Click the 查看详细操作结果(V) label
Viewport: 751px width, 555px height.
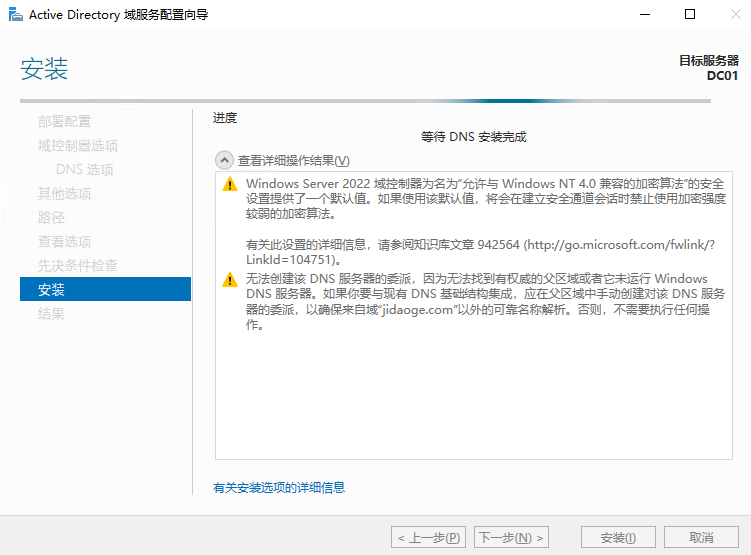[294, 161]
